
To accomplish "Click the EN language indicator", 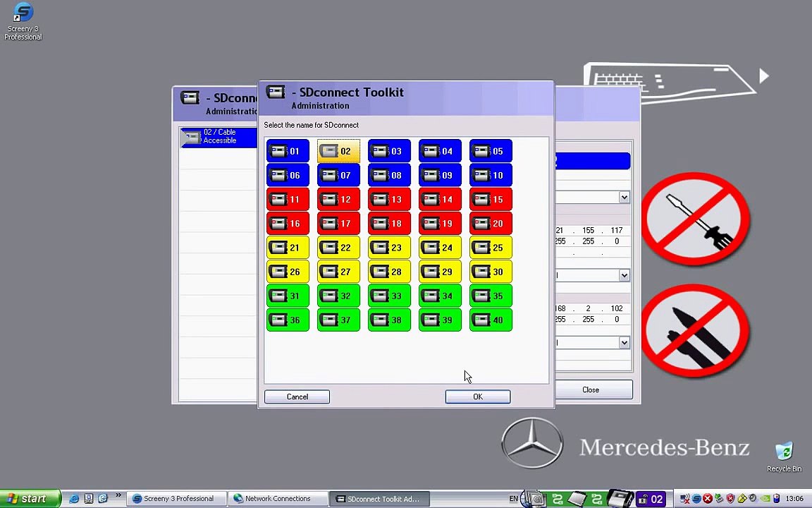I will point(513,499).
